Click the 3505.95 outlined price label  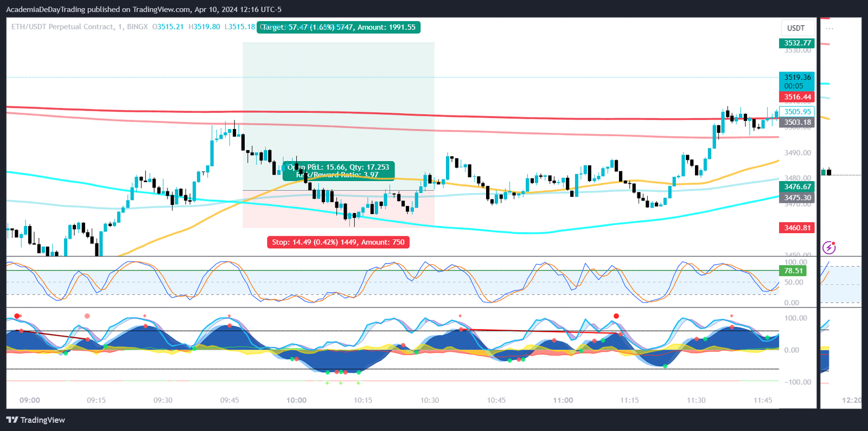coord(797,112)
